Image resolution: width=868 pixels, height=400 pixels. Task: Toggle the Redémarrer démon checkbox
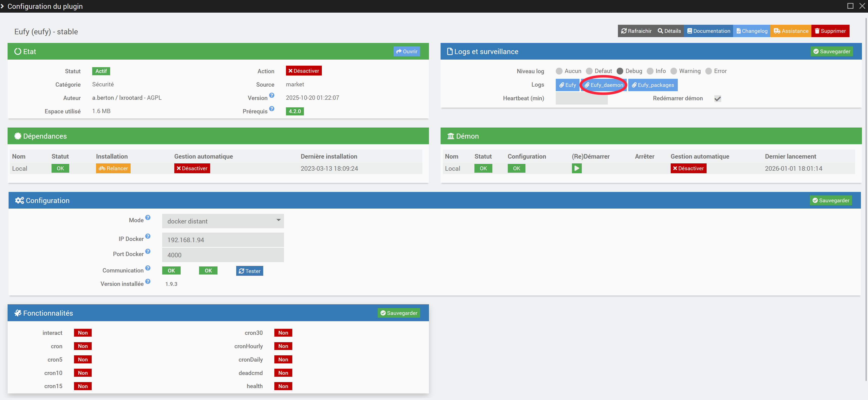tap(717, 98)
